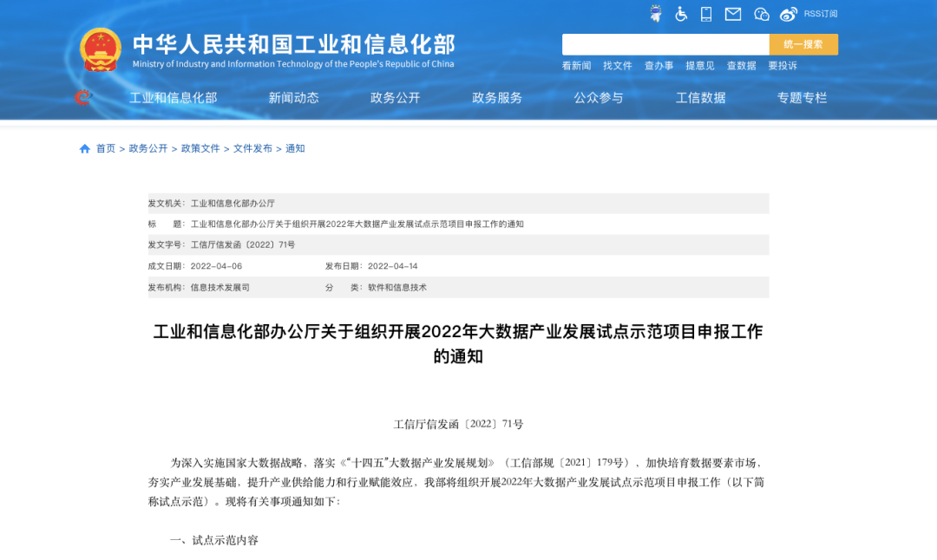Open the AI assistant robot icon
This screenshot has height=560, width=937.
656,13
